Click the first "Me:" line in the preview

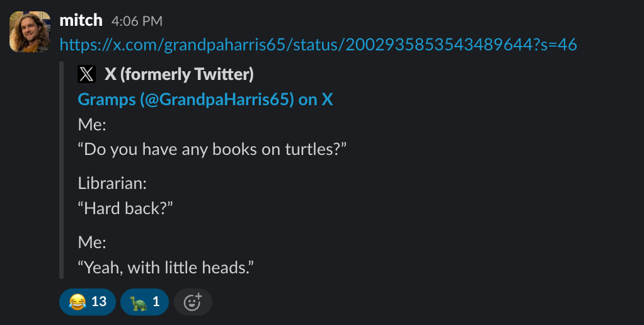point(92,124)
